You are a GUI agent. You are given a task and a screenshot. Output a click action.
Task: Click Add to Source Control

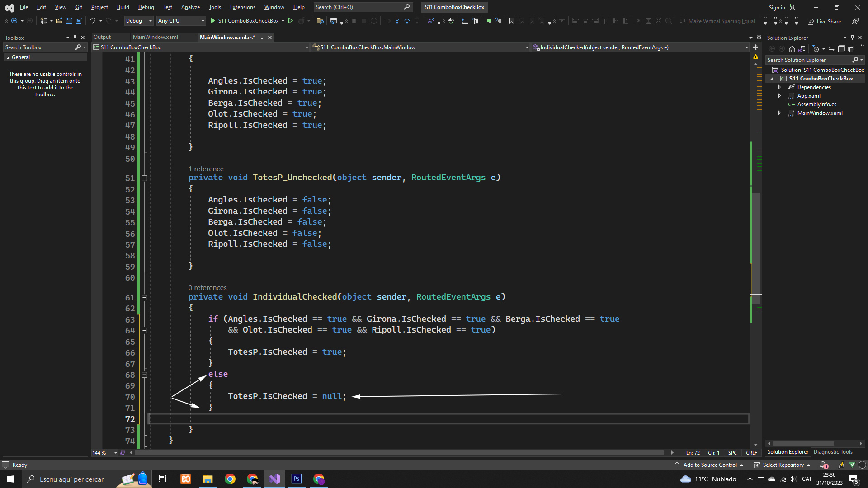(x=710, y=465)
